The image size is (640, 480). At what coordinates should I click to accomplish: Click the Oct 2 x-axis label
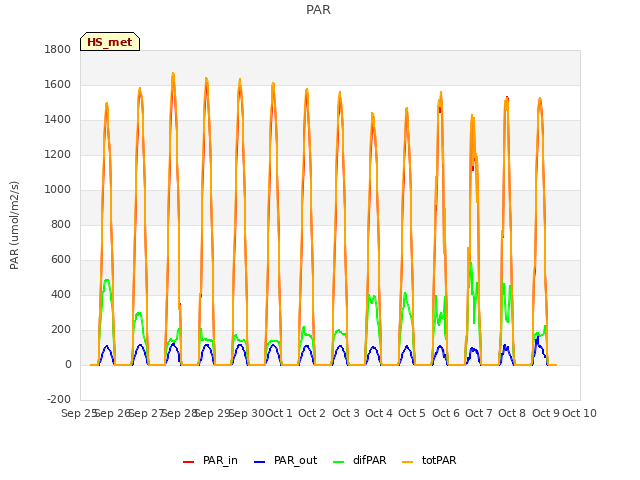click(312, 413)
